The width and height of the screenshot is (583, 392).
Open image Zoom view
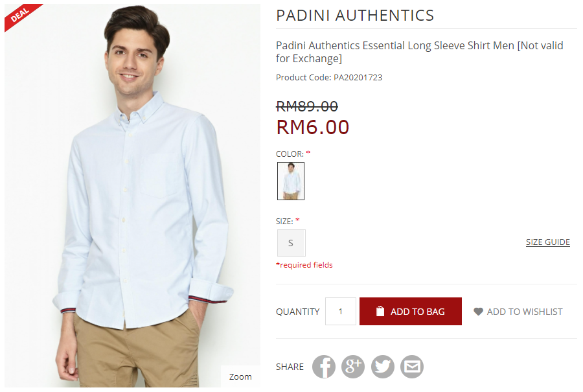pos(240,376)
